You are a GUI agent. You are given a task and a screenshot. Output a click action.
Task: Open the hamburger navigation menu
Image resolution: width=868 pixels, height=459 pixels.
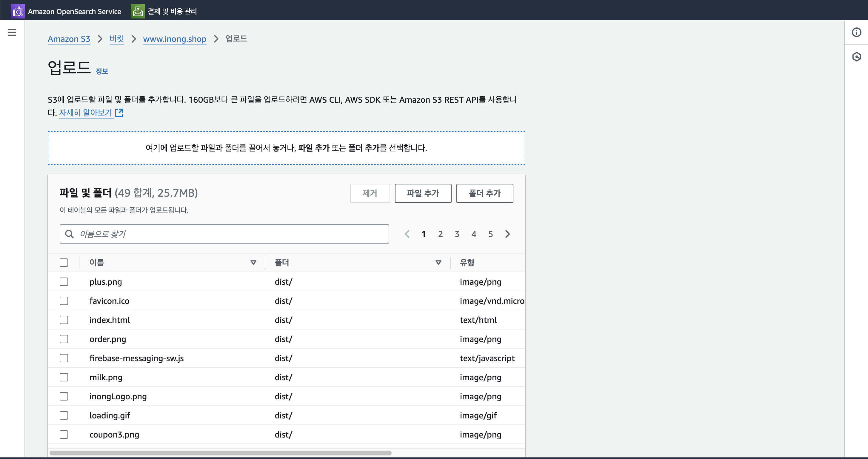point(12,32)
